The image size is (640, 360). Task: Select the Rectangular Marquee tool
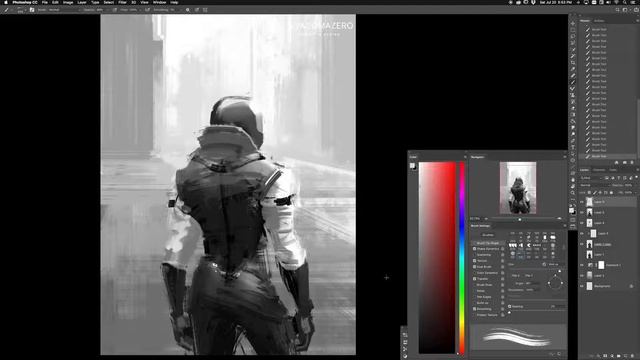(573, 30)
